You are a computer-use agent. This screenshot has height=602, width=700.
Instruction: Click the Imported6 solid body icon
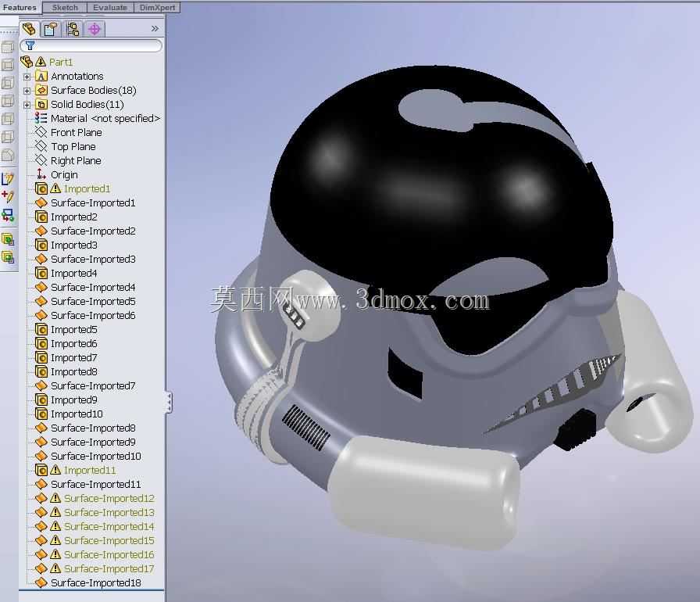(41, 343)
